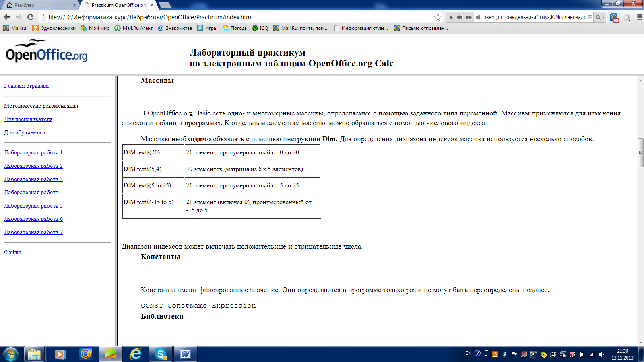Open the ICQ bookmark
The image size is (644, 362).
(260, 28)
